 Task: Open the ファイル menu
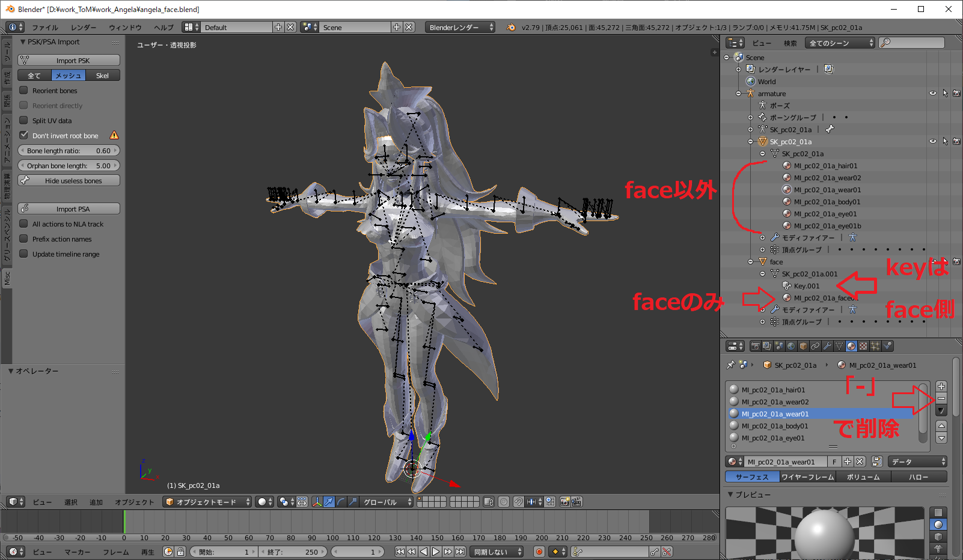(44, 28)
